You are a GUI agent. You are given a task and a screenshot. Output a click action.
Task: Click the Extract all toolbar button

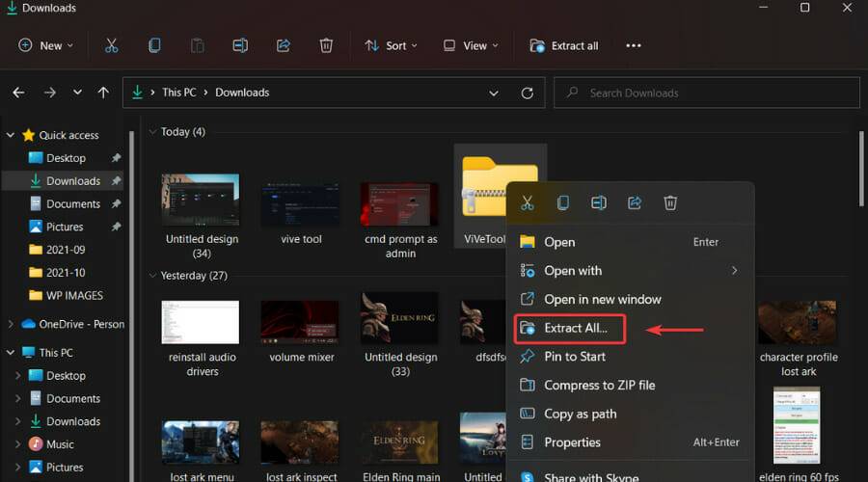tap(564, 45)
